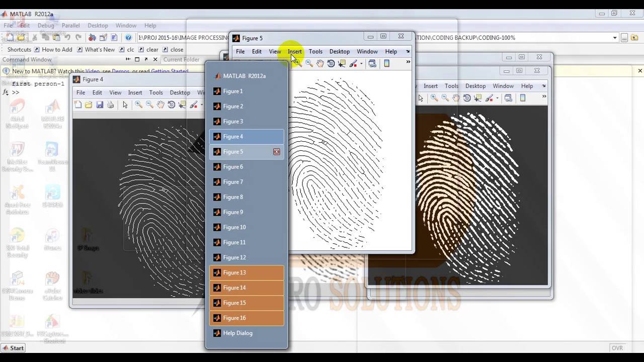The width and height of the screenshot is (644, 362).
Task: Open File menu in Figure 5
Action: [240, 51]
